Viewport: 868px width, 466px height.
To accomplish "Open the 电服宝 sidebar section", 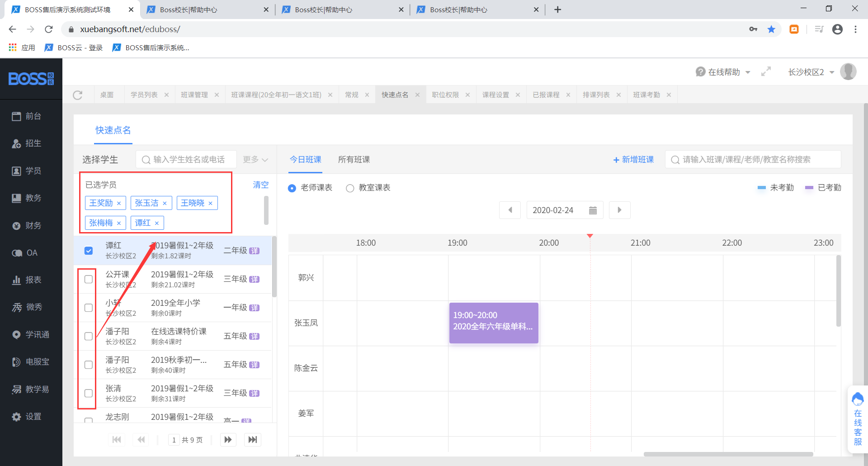I will [31, 362].
